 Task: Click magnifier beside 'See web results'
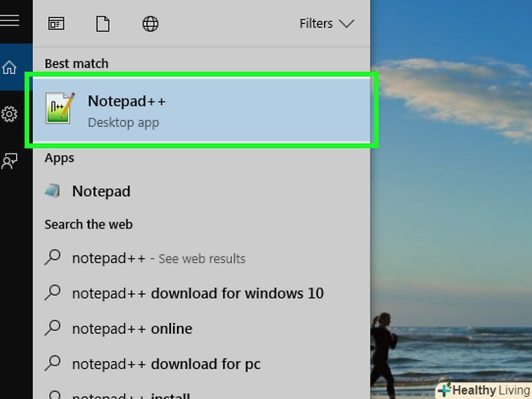53,257
